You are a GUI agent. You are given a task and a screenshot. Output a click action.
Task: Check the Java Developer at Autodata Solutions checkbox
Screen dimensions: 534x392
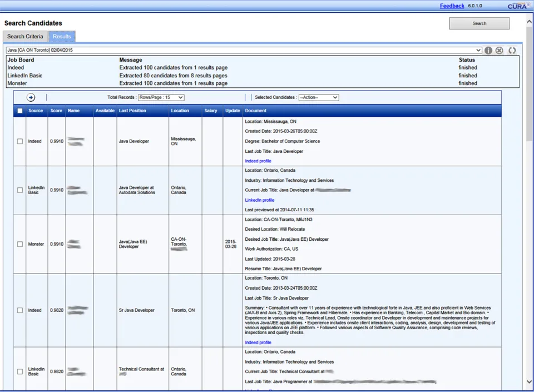(20, 190)
